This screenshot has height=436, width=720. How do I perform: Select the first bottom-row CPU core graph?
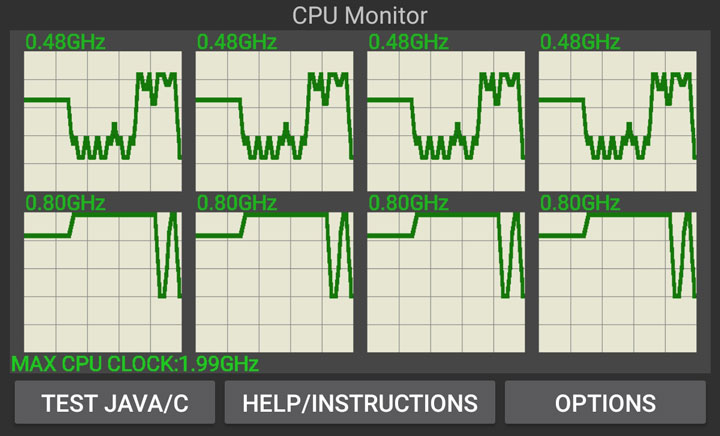103,282
